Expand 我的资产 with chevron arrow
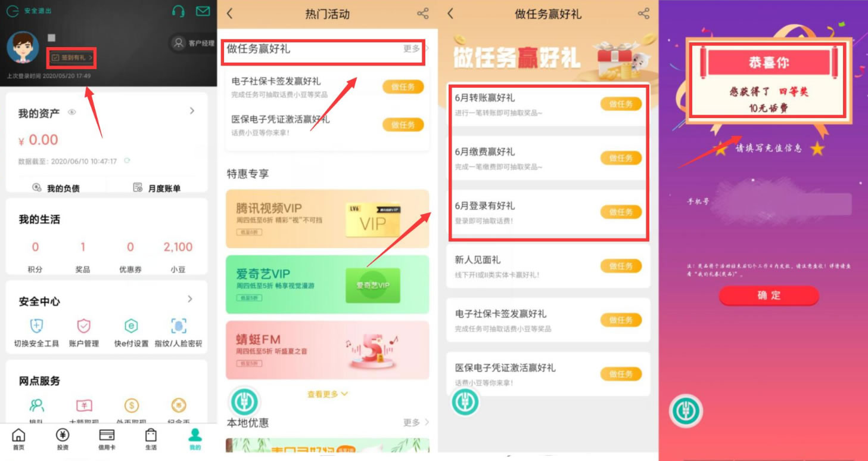Image resolution: width=868 pixels, height=461 pixels. pos(192,111)
